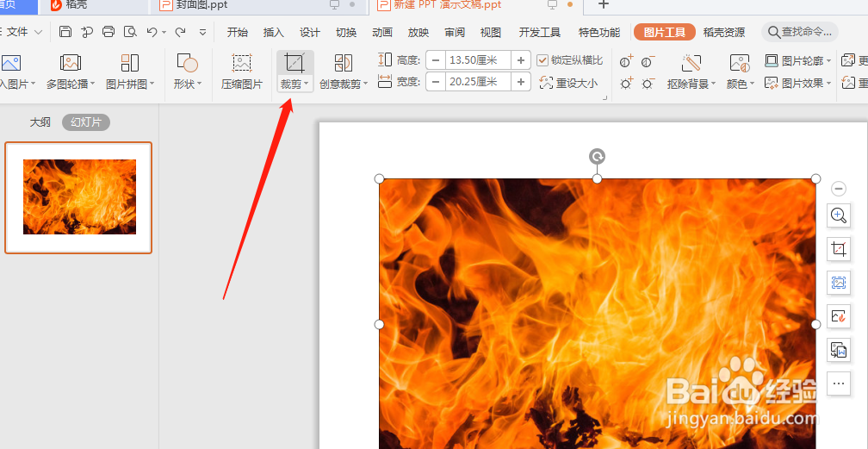Open the 设计 Design ribbon tab
The width and height of the screenshot is (868, 449).
point(310,32)
